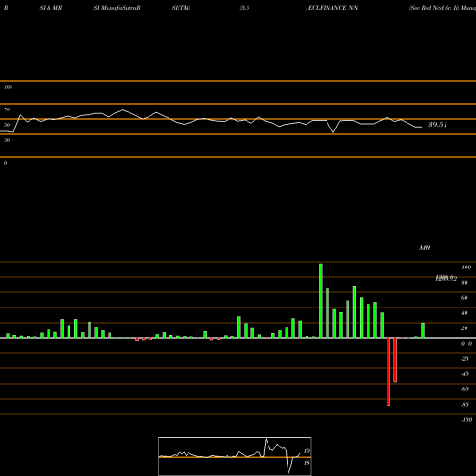Open the mini price chart thumbnail at bottom
This screenshot has height=476, width=476.
235,456
